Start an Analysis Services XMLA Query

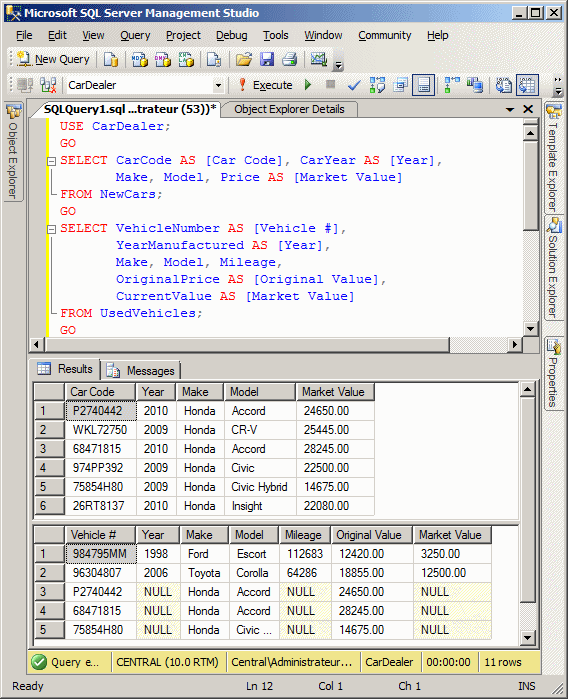click(x=185, y=59)
